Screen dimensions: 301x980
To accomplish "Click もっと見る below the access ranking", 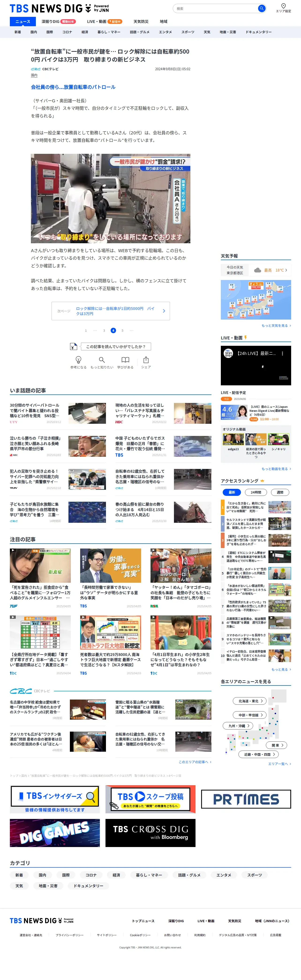I will click(x=281, y=670).
